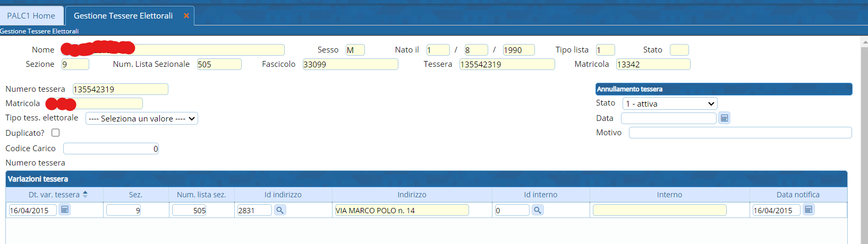Click search icon next to Id indirizzo

[280, 210]
